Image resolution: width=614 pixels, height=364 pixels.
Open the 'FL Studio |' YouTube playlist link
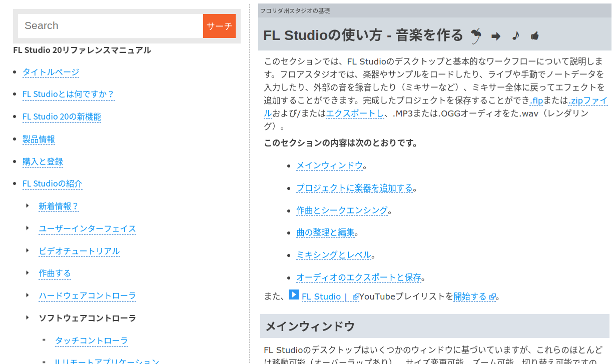pos(330,296)
